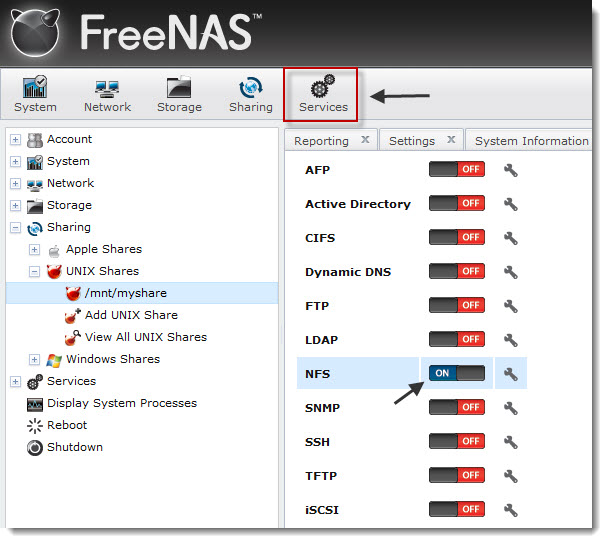Configure FTP with its wrench icon
The width and height of the screenshot is (607, 543).
tap(511, 306)
